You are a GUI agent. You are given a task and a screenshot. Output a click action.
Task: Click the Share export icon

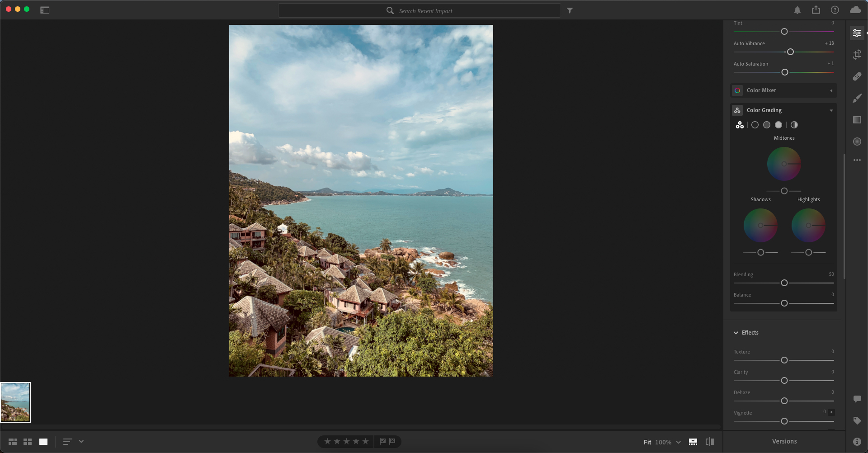click(x=816, y=9)
